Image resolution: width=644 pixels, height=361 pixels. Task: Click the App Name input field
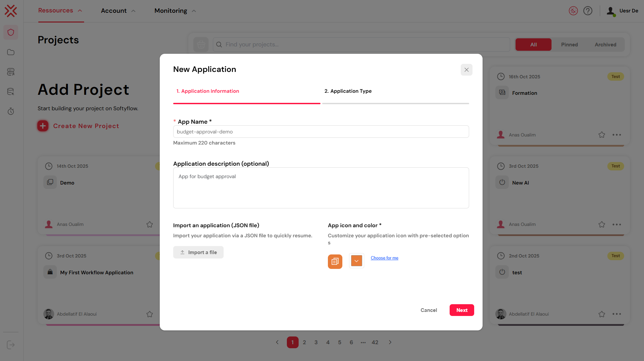(x=321, y=131)
